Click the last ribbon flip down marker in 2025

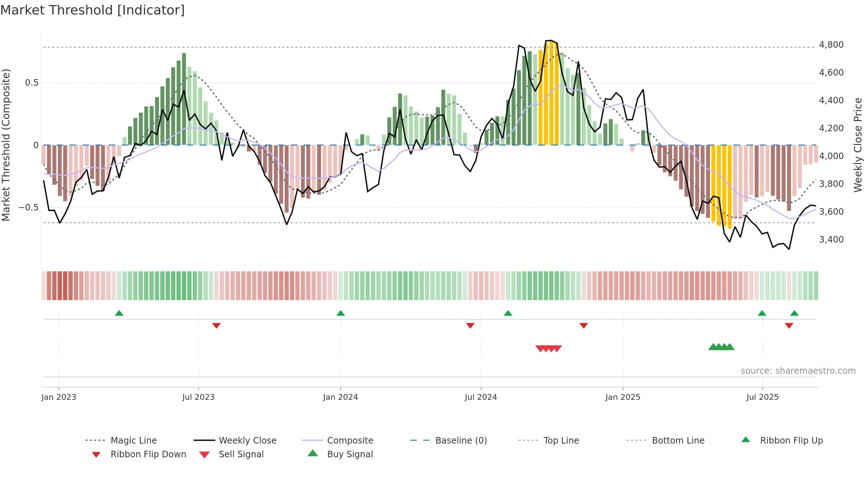[x=789, y=326]
